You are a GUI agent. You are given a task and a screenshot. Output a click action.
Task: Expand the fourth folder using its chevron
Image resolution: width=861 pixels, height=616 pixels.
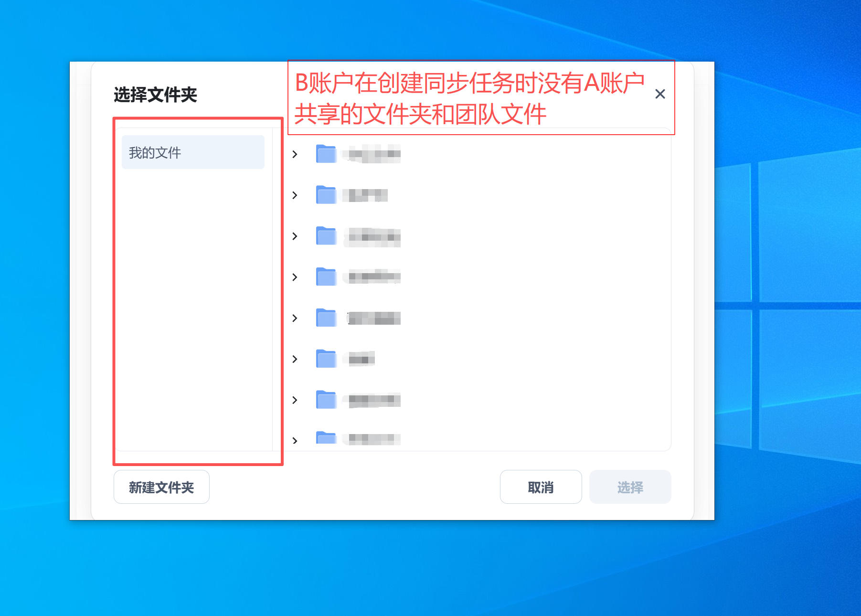pyautogui.click(x=295, y=277)
